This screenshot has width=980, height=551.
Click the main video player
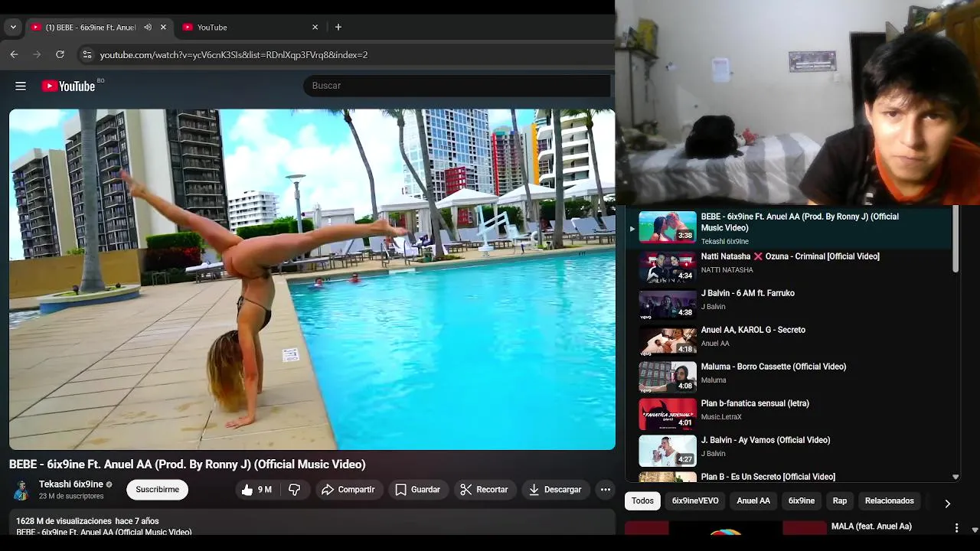(312, 279)
